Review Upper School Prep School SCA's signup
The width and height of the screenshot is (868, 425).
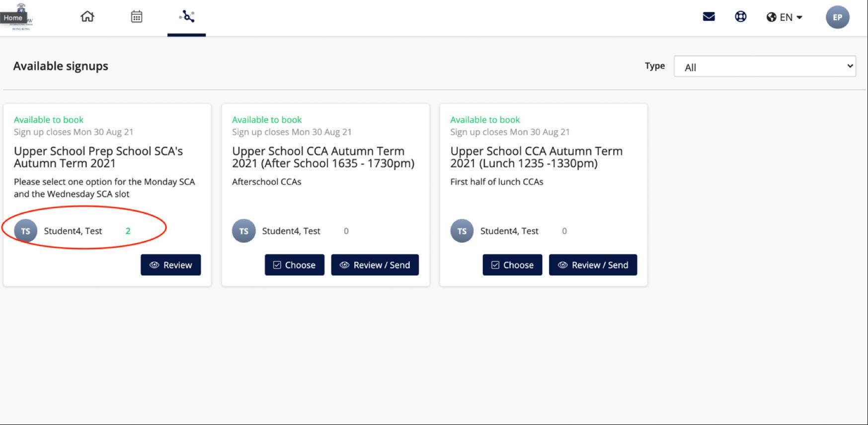click(x=170, y=265)
